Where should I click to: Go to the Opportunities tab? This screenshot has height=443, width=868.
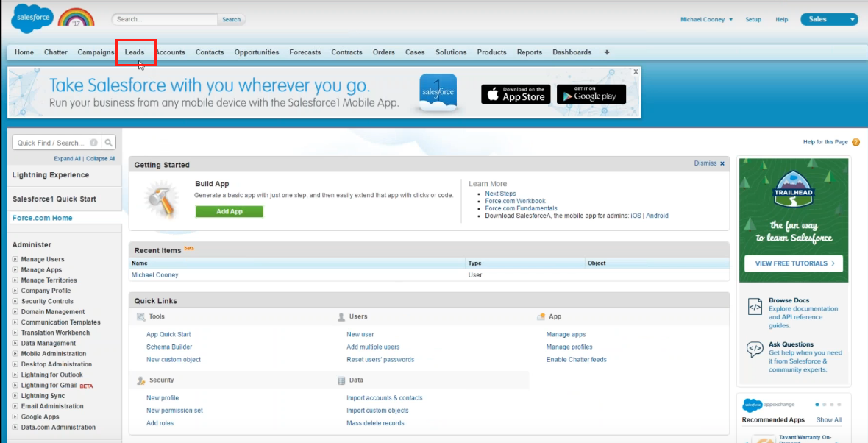(256, 52)
